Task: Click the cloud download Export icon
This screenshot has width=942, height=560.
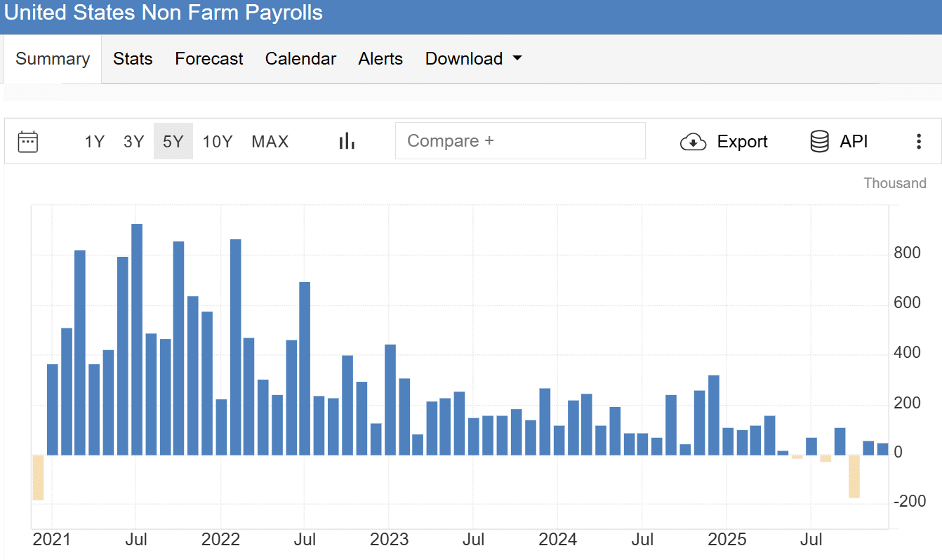Action: 693,142
